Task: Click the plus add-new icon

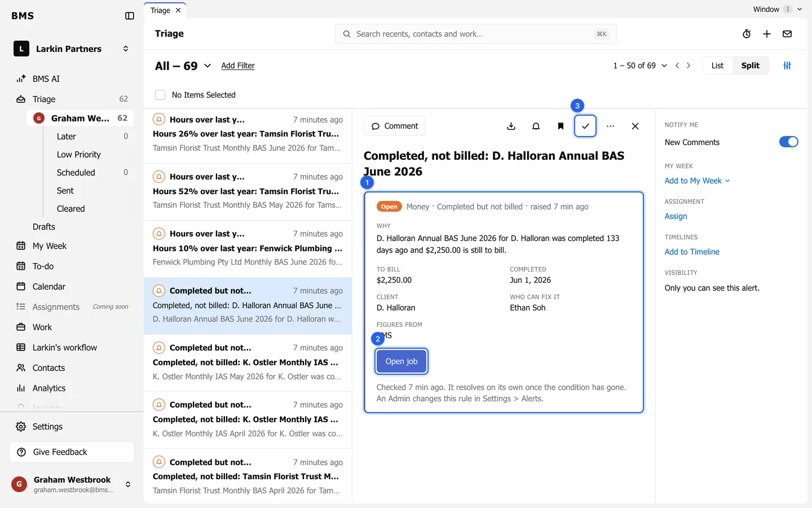Action: tap(767, 34)
